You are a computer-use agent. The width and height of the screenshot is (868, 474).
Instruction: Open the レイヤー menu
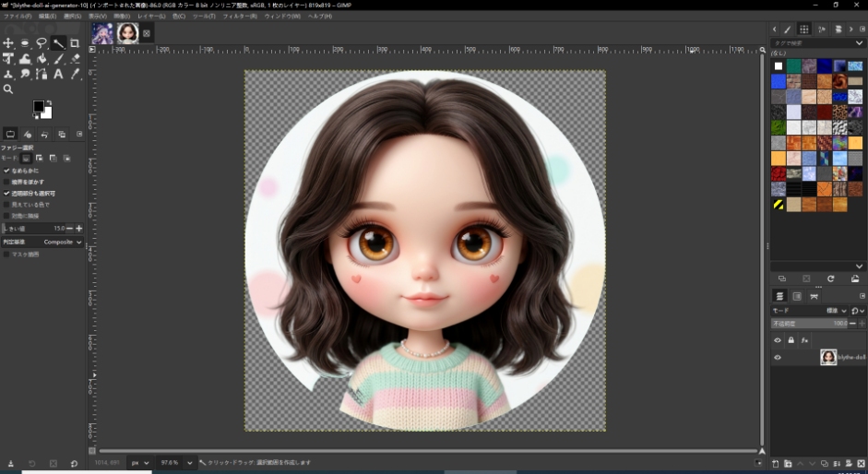click(x=151, y=17)
